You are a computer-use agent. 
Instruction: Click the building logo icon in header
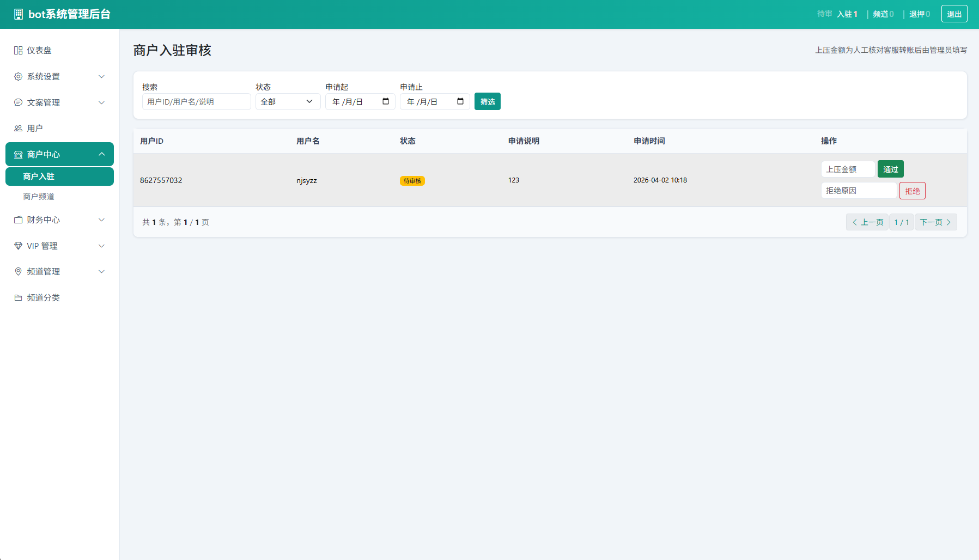(x=19, y=14)
